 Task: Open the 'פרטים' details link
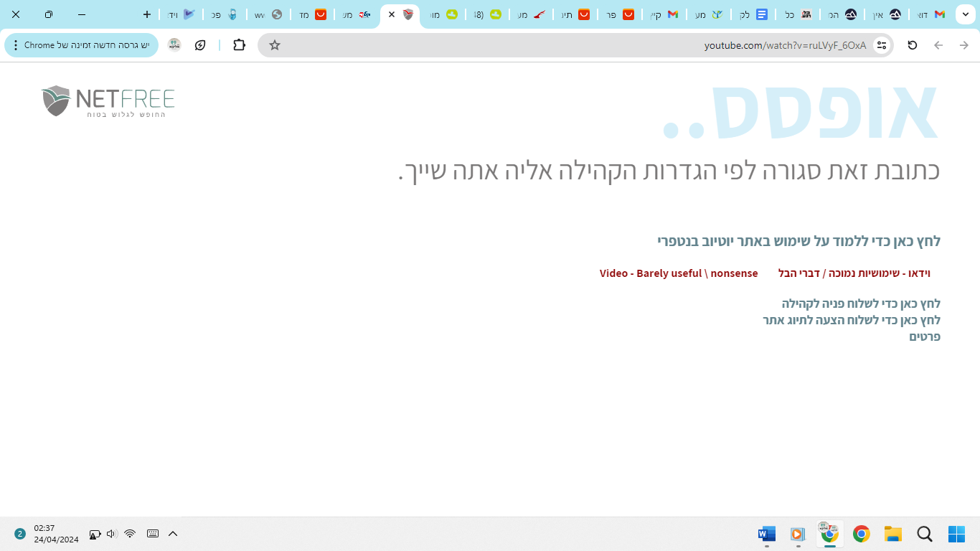(925, 336)
